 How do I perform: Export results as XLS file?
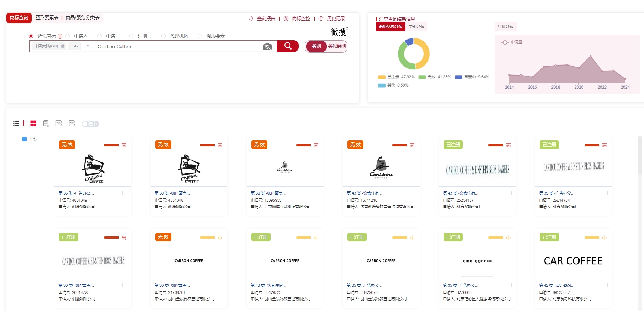pos(72,124)
